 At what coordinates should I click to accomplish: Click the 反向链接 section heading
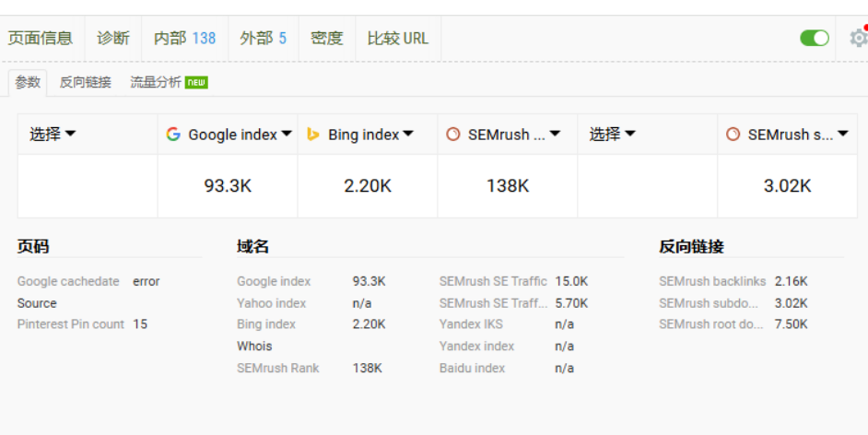pyautogui.click(x=691, y=246)
